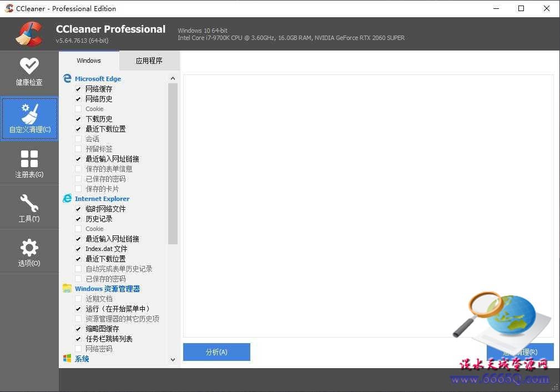The width and height of the screenshot is (560, 392).
Task: Open the 工具(T) wrench tools section
Action: (x=29, y=208)
